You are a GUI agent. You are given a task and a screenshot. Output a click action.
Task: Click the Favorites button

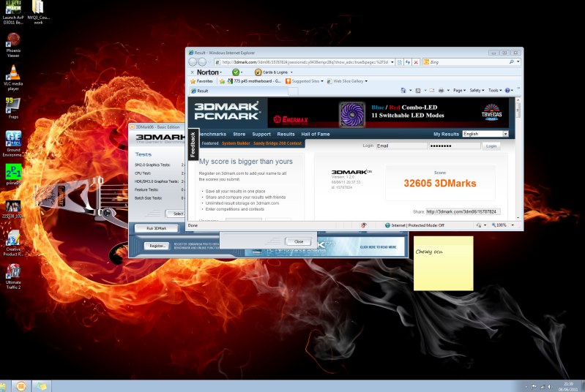click(201, 81)
